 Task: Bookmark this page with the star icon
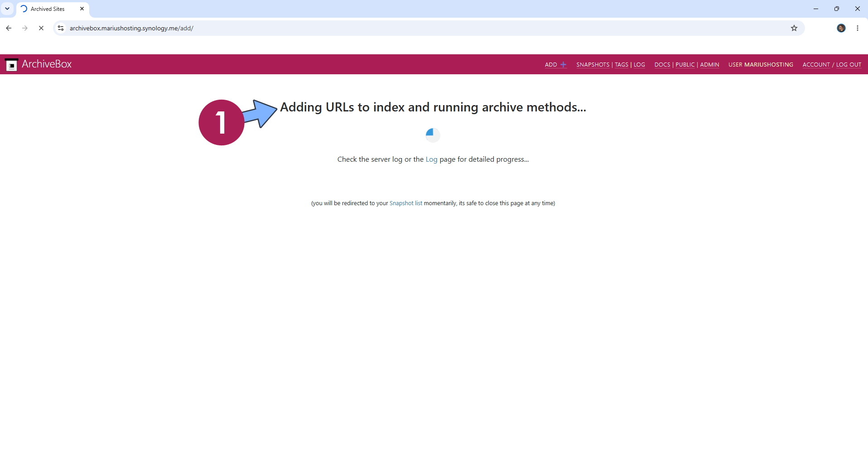(794, 28)
